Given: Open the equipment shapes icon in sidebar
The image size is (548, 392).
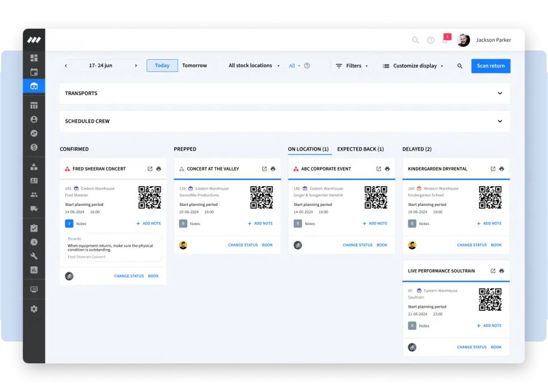Looking at the screenshot, I should [34, 167].
